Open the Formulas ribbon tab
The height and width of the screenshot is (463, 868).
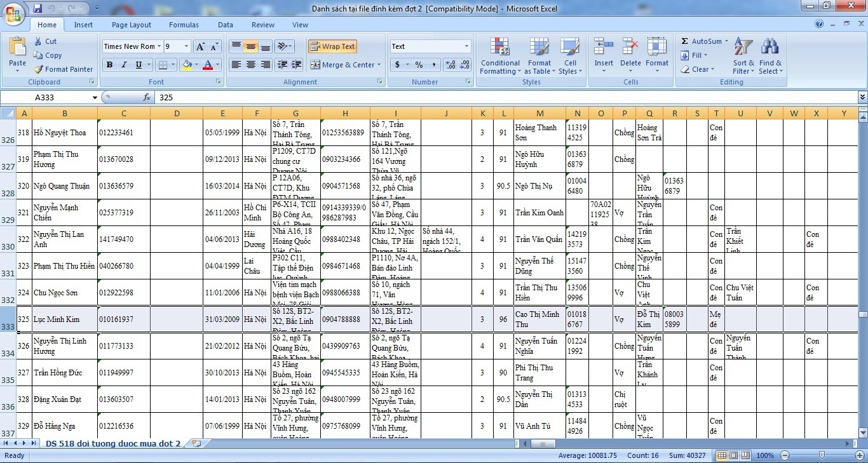click(x=184, y=25)
